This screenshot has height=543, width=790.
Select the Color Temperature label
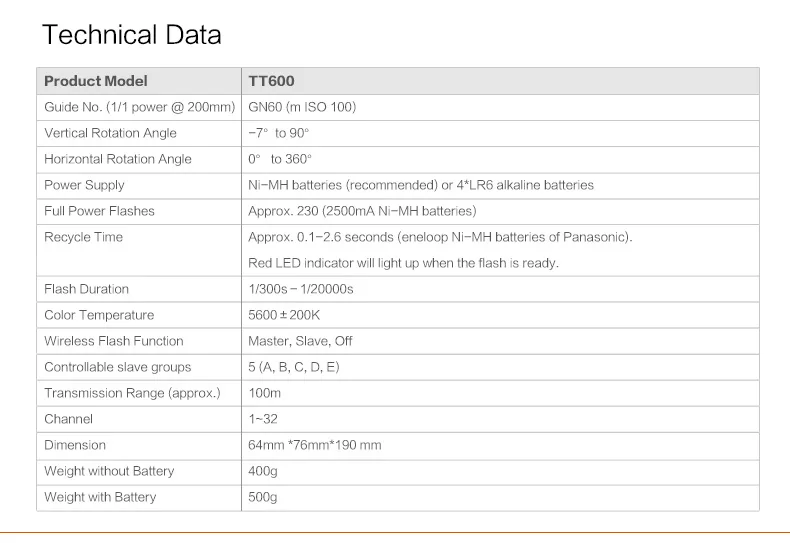tap(99, 315)
